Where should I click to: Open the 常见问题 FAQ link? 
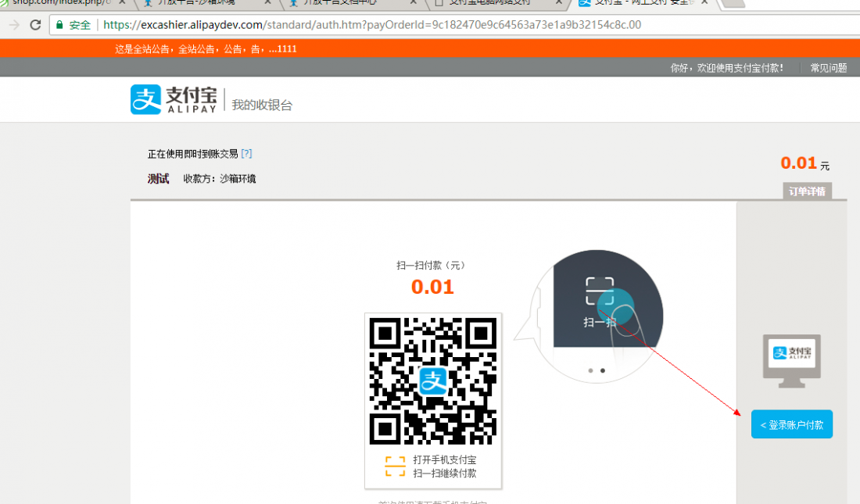click(828, 68)
